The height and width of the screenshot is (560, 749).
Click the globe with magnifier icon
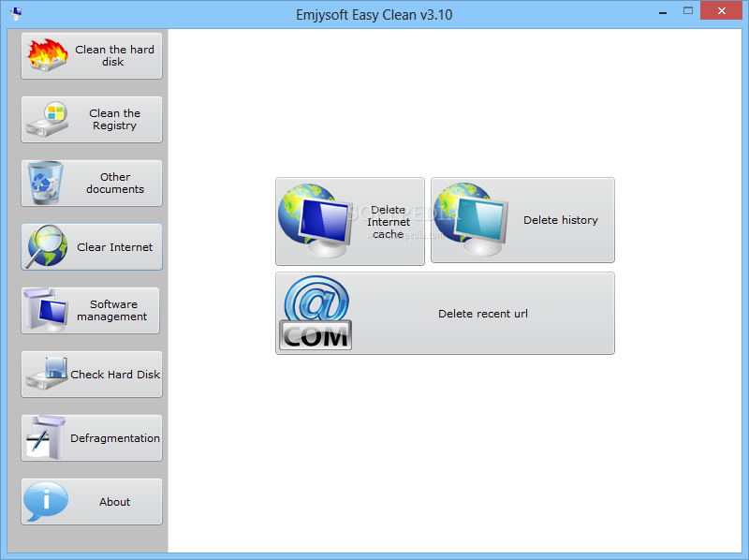[x=46, y=246]
